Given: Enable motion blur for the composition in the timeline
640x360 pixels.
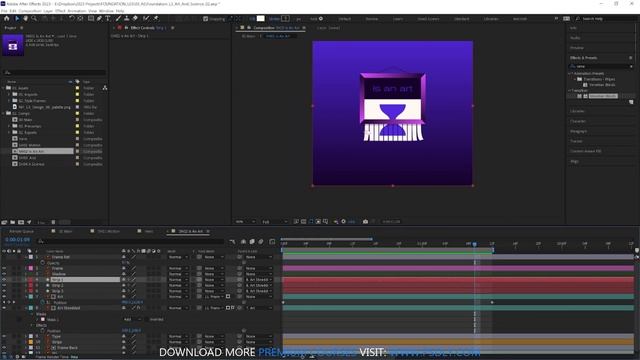Looking at the screenshot, I should (x=261, y=242).
